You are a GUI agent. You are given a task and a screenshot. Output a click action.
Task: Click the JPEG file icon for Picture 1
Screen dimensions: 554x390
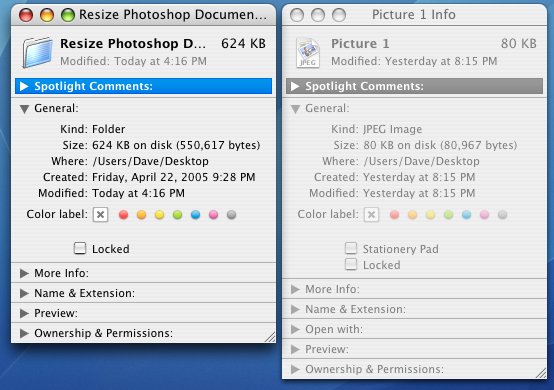tap(307, 53)
